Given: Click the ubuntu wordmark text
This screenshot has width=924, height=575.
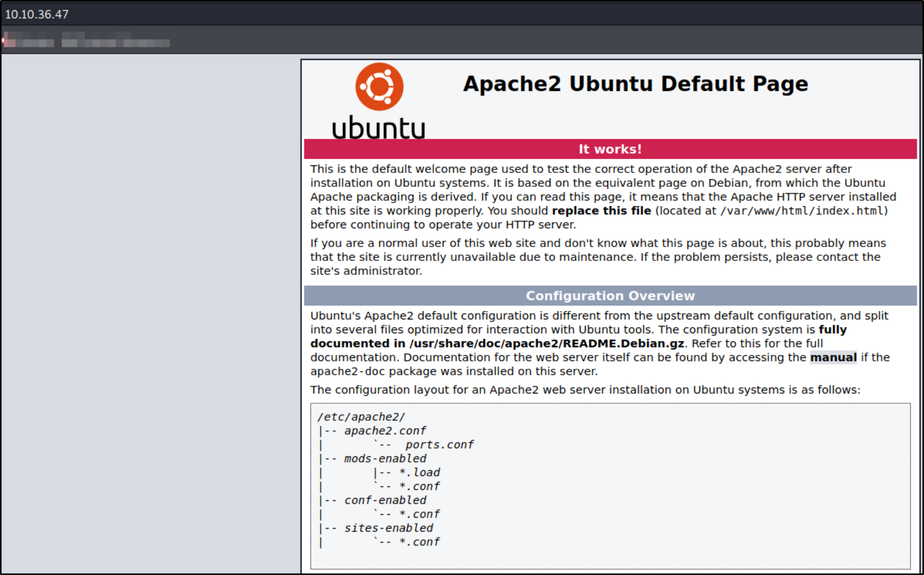Looking at the screenshot, I should pos(379,128).
